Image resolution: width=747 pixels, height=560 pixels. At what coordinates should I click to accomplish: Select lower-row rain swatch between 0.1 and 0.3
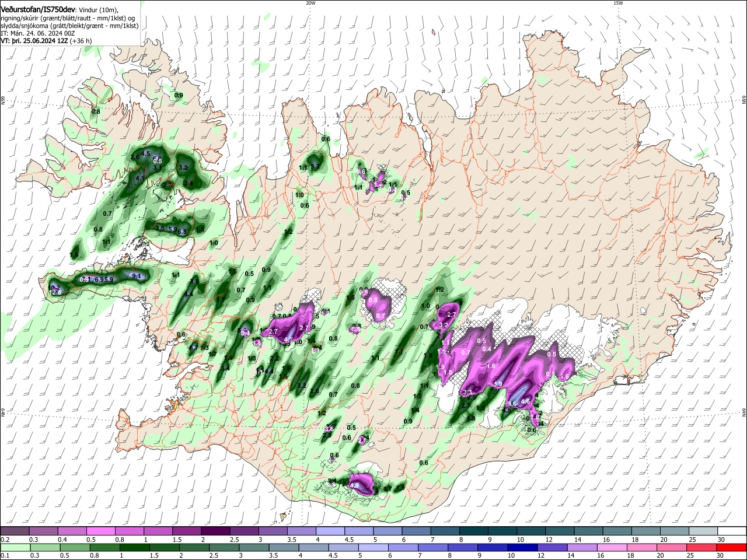(15, 547)
